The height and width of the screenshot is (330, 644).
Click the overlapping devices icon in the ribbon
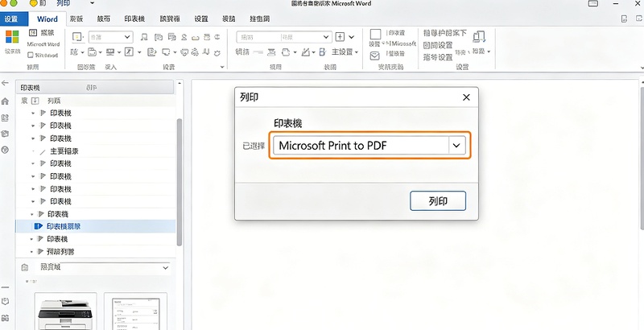(479, 37)
